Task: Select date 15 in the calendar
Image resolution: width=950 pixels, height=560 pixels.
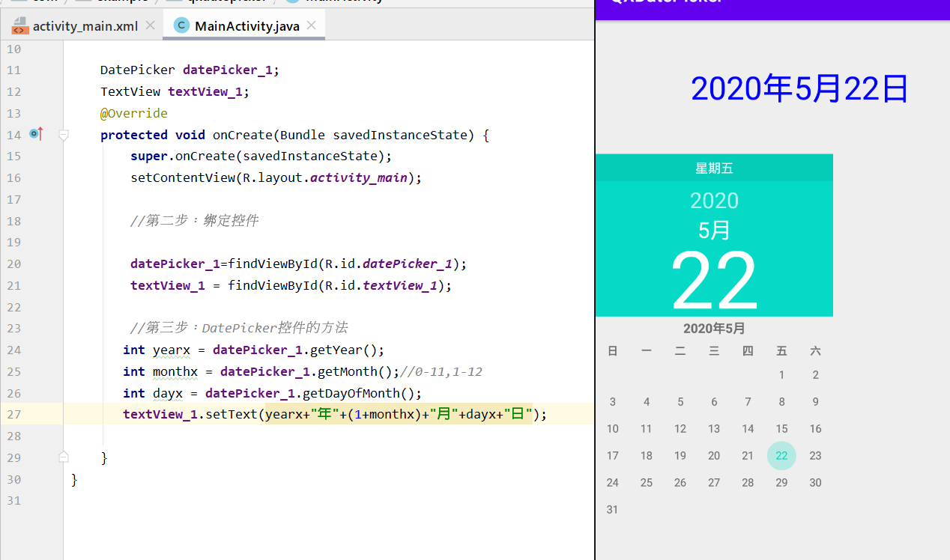Action: click(781, 428)
